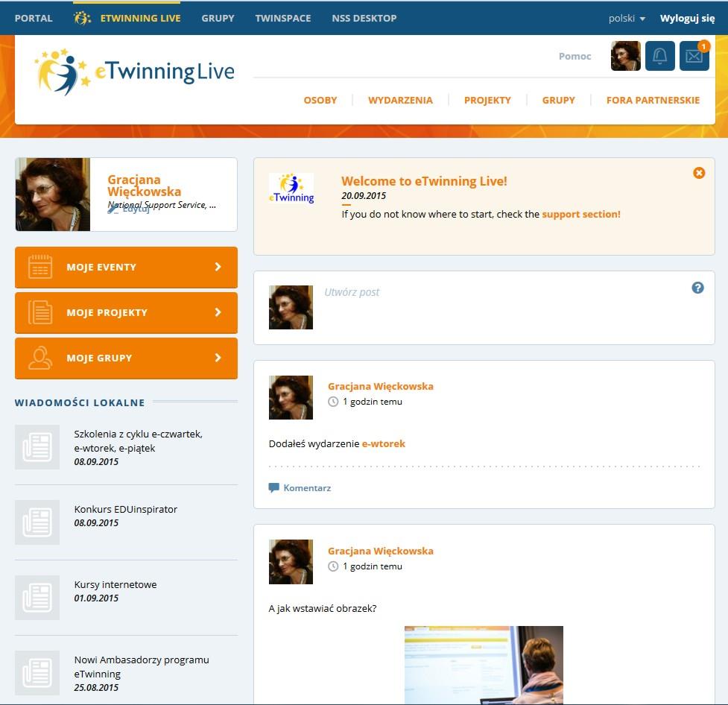728x705 pixels.
Task: Click the attached image in obrazek post
Action: pyautogui.click(x=484, y=665)
